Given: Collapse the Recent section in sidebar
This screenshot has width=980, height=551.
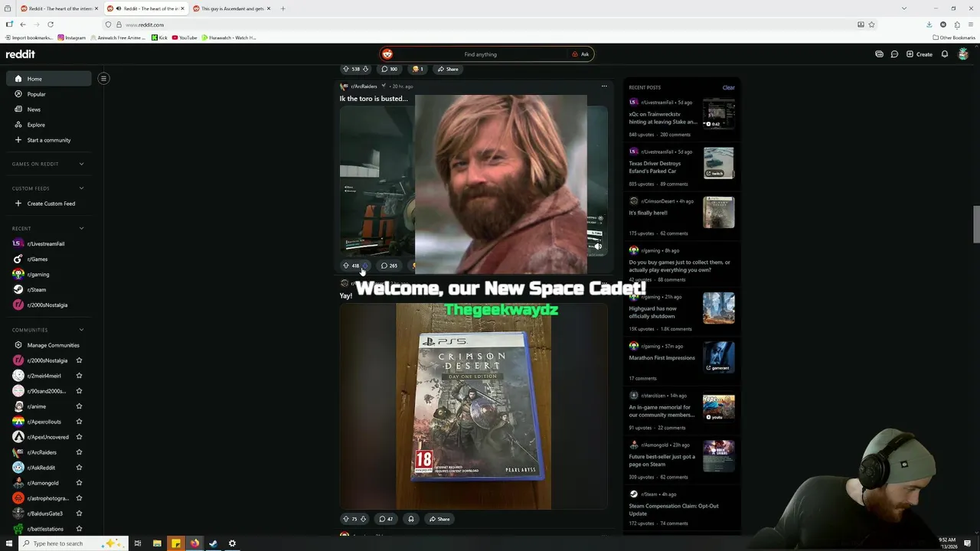Looking at the screenshot, I should click(x=81, y=228).
